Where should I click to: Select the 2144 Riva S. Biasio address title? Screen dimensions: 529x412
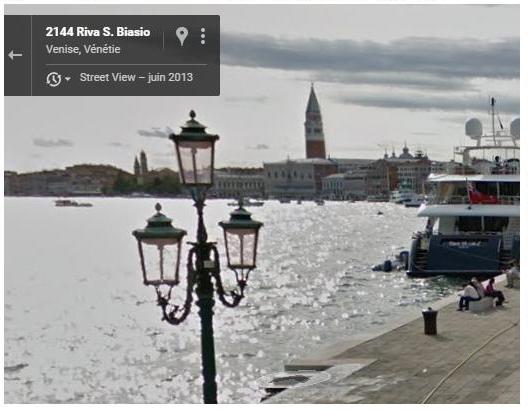98,32
